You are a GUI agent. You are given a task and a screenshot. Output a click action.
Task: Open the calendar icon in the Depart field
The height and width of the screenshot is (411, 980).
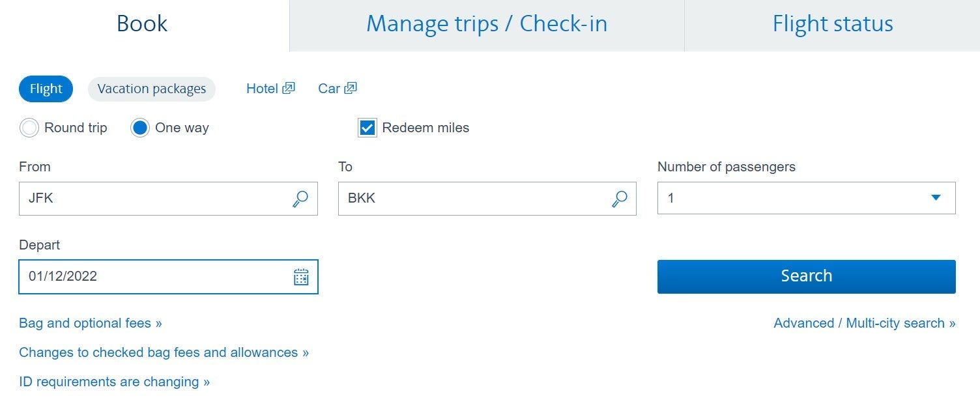tap(300, 277)
